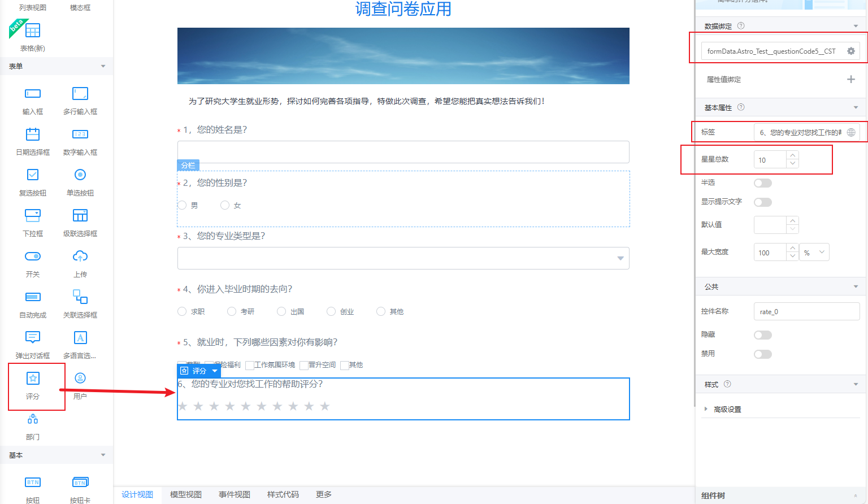Pick the 开关 switch component

(33, 257)
